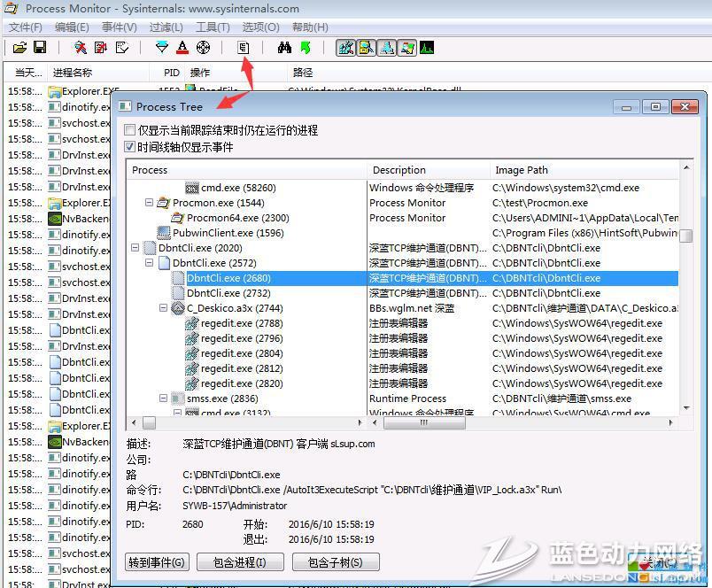Open the 工具(T) menu
The height and width of the screenshot is (588, 712).
[x=213, y=27]
